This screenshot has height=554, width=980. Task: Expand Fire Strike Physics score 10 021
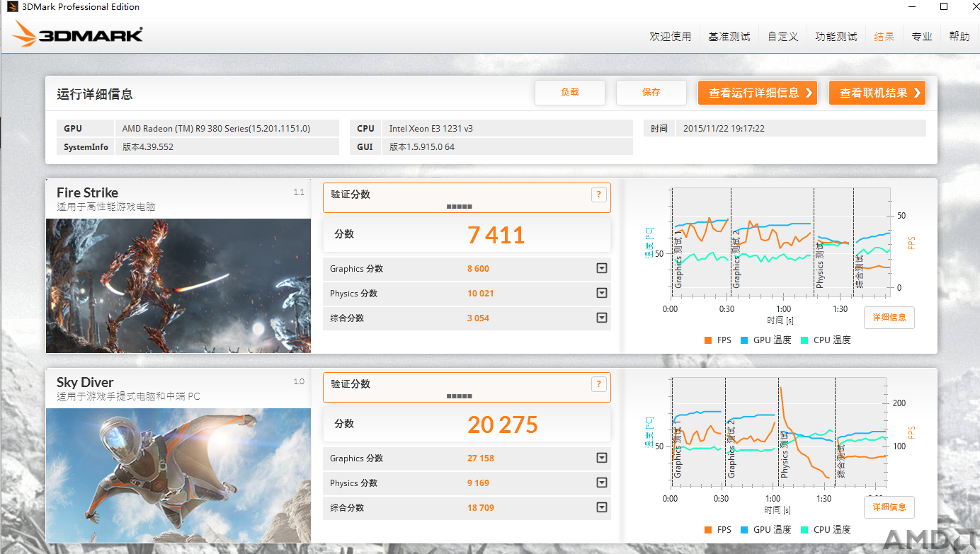click(x=602, y=294)
